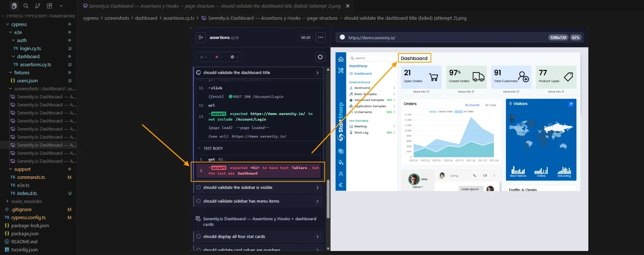Image resolution: width=644 pixels, height=255 pixels.
Task: Click 'assertions.cy.ts' in the breadcrumb path
Action: [179, 18]
